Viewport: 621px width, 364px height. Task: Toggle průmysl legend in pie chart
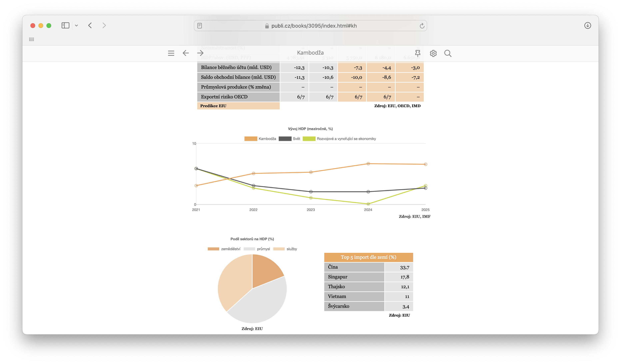point(256,249)
